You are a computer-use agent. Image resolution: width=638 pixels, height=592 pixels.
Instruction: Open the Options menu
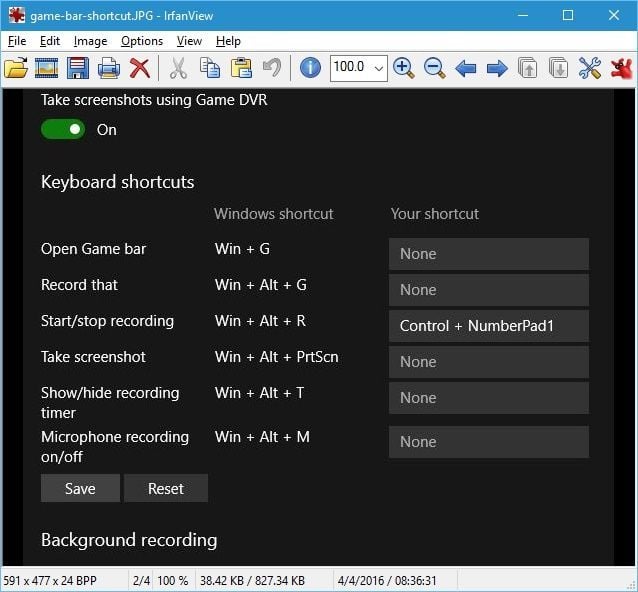point(142,41)
